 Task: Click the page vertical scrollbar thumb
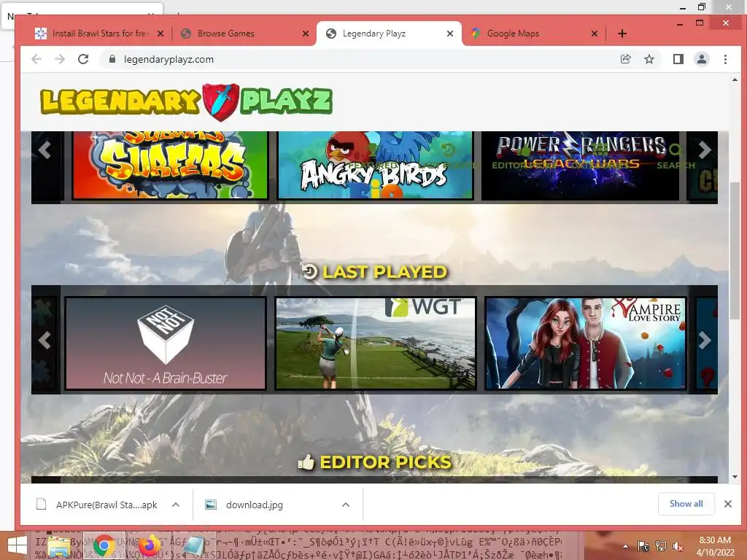click(x=735, y=250)
